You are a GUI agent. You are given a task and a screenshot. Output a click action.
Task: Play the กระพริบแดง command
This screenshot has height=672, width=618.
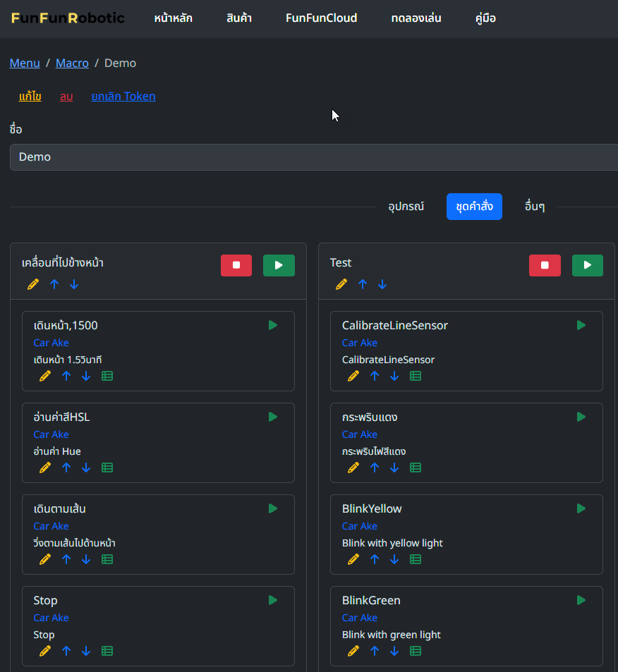pyautogui.click(x=581, y=417)
